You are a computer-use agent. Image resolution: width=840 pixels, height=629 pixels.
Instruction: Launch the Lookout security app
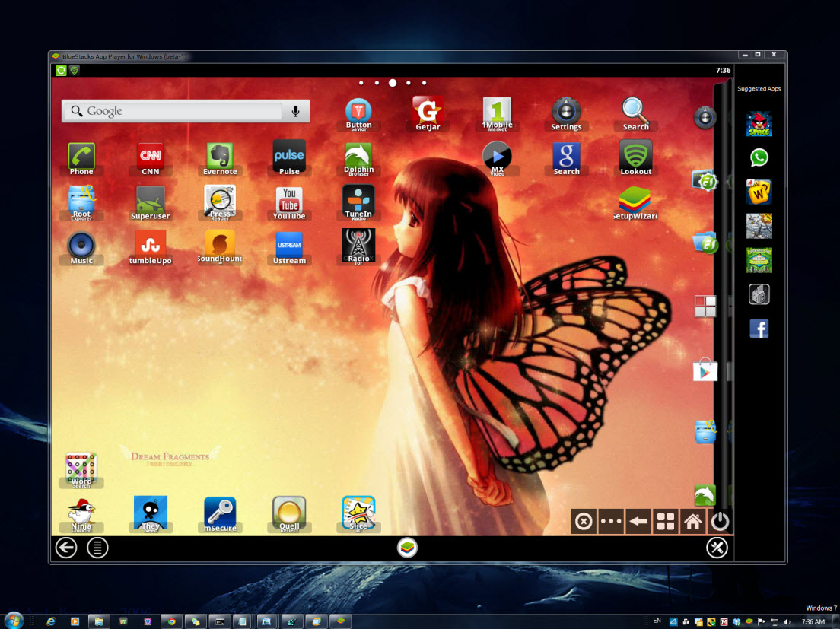pos(636,157)
